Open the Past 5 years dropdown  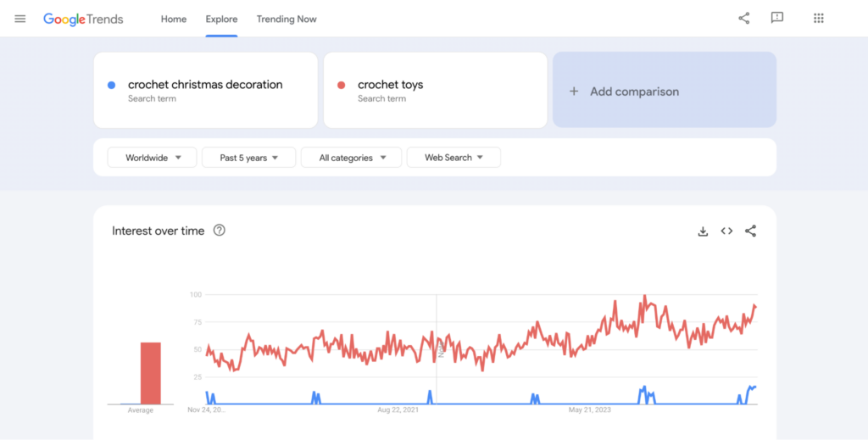(248, 158)
